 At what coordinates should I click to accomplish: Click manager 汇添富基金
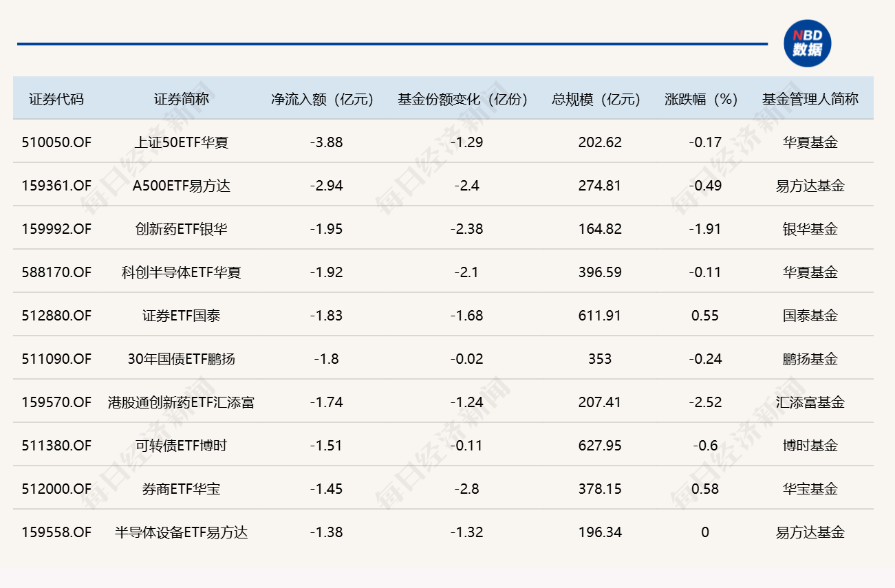(810, 402)
